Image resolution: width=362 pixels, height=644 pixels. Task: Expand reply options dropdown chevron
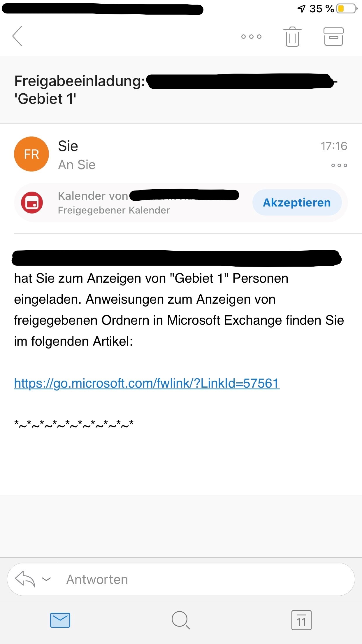click(46, 579)
